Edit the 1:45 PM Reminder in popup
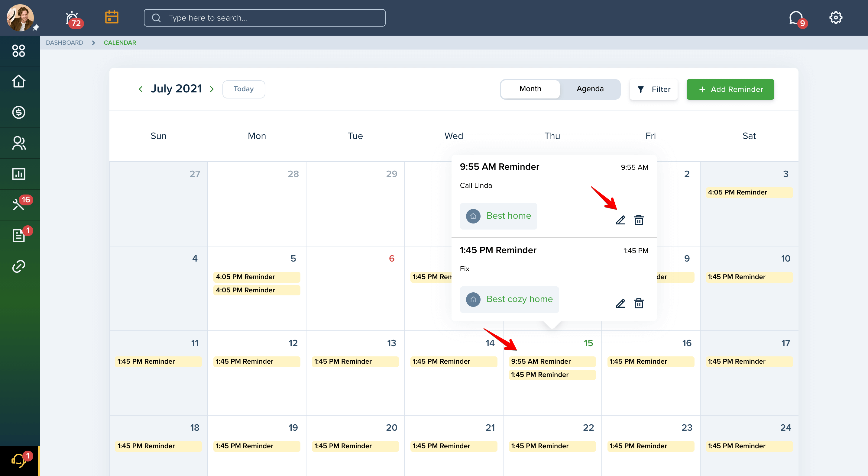 pyautogui.click(x=621, y=304)
